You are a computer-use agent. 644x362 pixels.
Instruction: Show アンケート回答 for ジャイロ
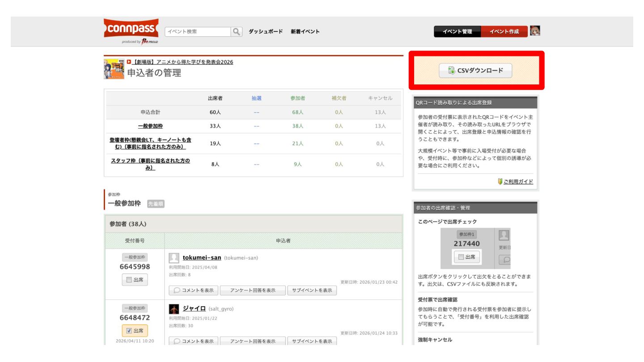pyautogui.click(x=253, y=341)
